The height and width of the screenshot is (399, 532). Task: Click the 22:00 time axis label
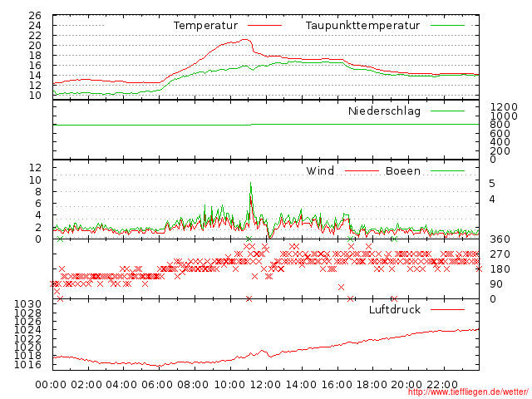(x=443, y=383)
